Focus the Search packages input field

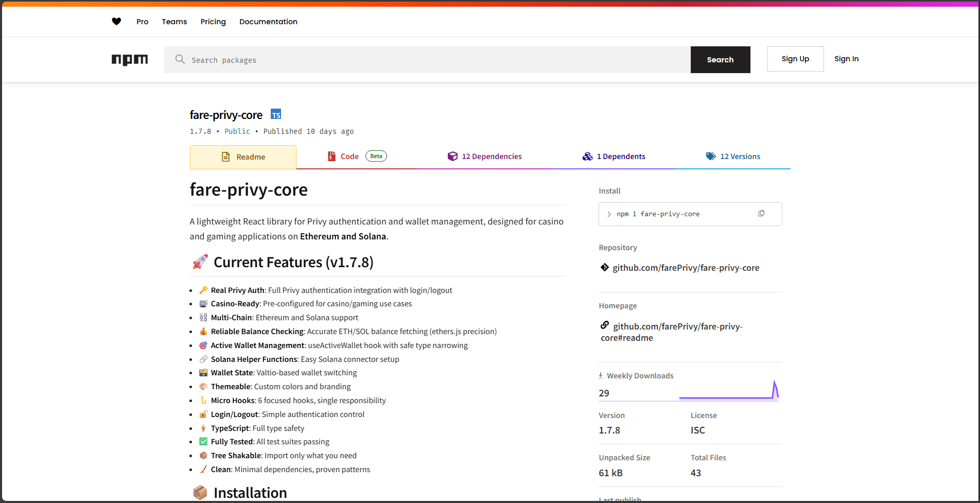pyautogui.click(x=427, y=60)
